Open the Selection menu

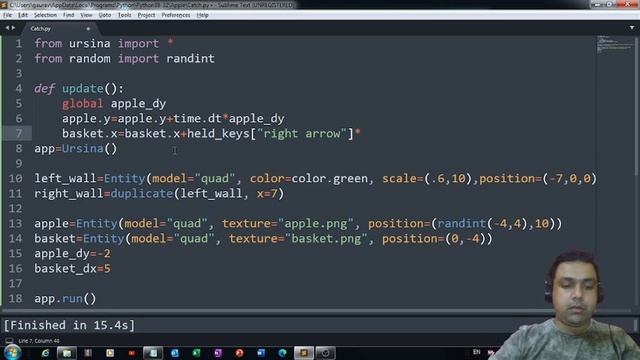pyautogui.click(x=45, y=15)
